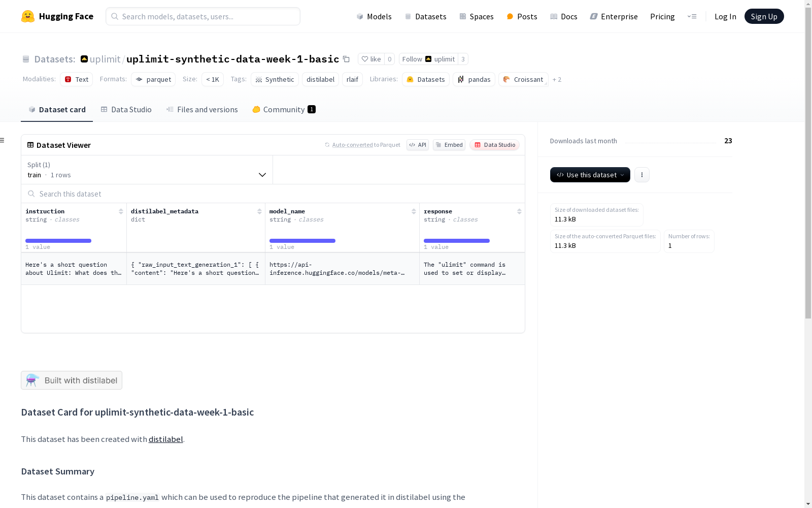Go to Spaces
Image resolution: width=812 pixels, height=508 pixels.
tap(476, 16)
